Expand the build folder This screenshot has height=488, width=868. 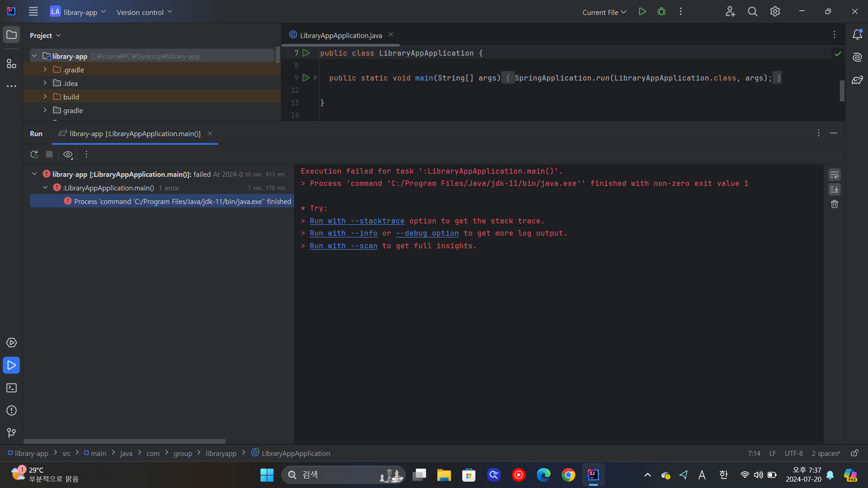click(x=45, y=97)
